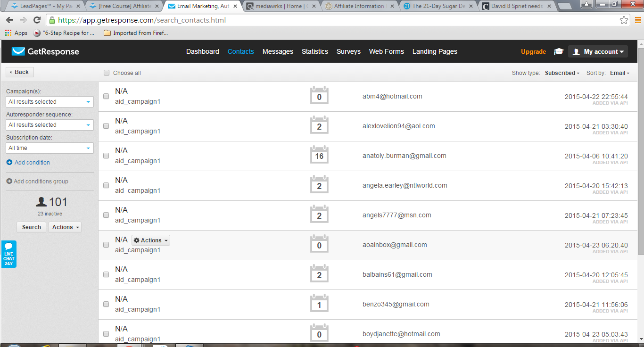The image size is (644, 347).
Task: Open the Surveys menu
Action: pos(348,52)
